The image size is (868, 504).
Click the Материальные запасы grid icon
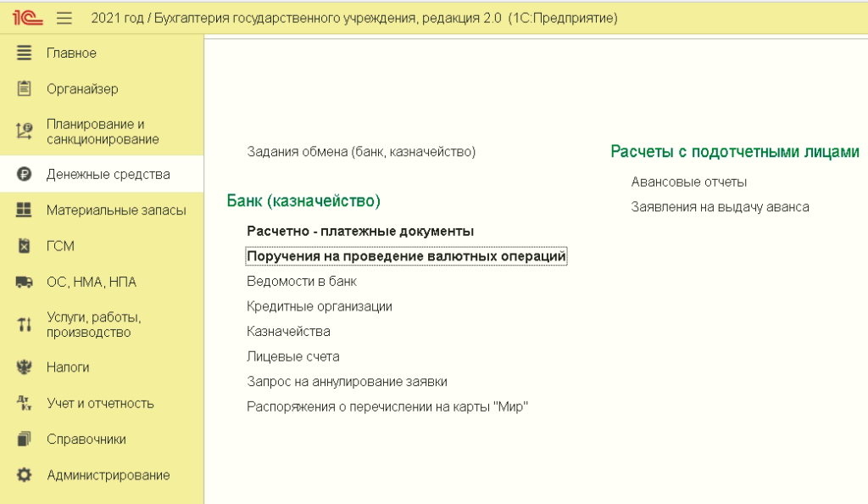coord(25,210)
